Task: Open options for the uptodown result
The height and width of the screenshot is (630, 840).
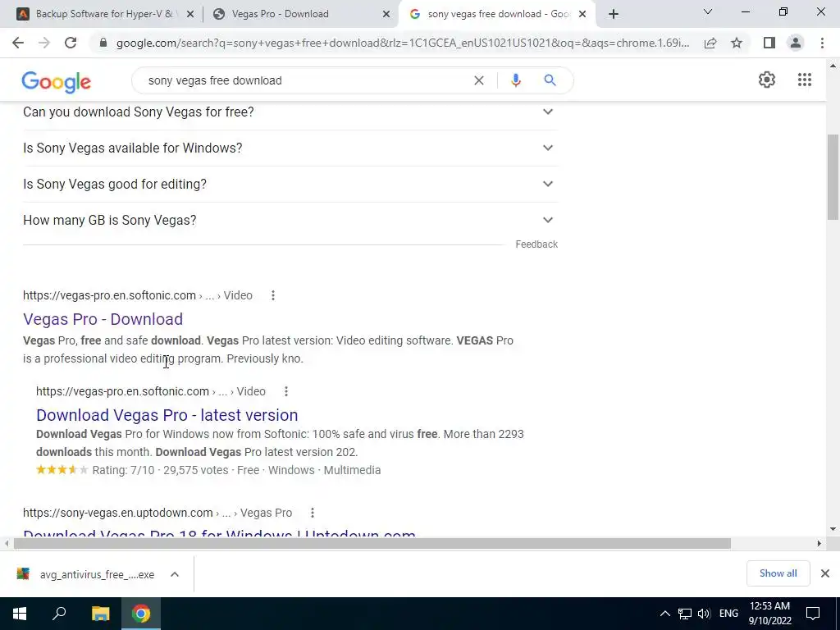Action: tap(313, 513)
